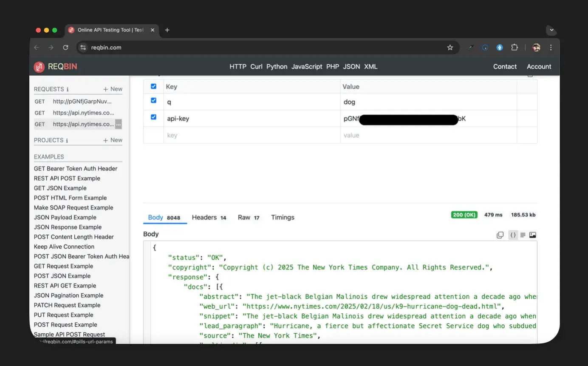The width and height of the screenshot is (588, 366).
Task: Select the JSON braces format view icon
Action: click(x=513, y=235)
